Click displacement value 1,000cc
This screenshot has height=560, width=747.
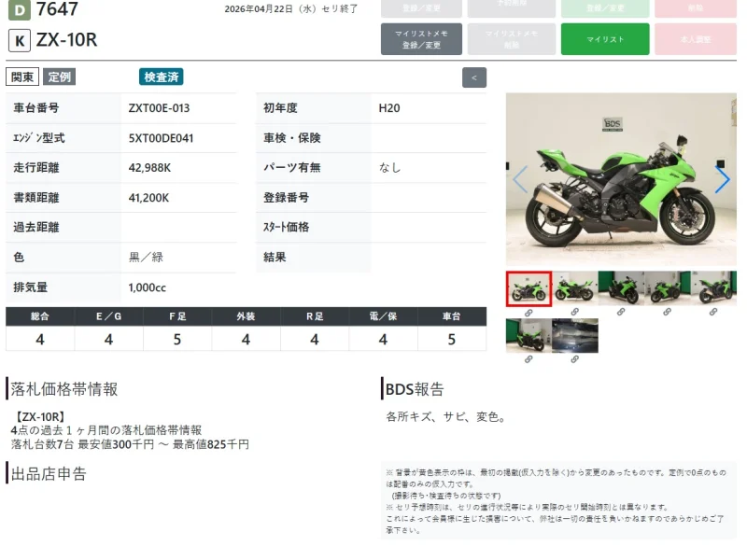pyautogui.click(x=148, y=287)
